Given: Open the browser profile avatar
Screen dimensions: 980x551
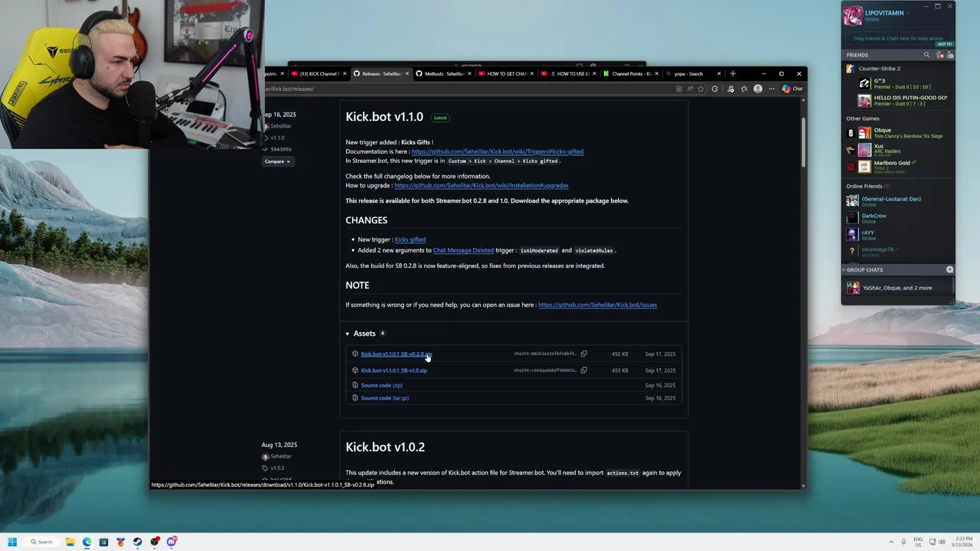Looking at the screenshot, I should [758, 89].
